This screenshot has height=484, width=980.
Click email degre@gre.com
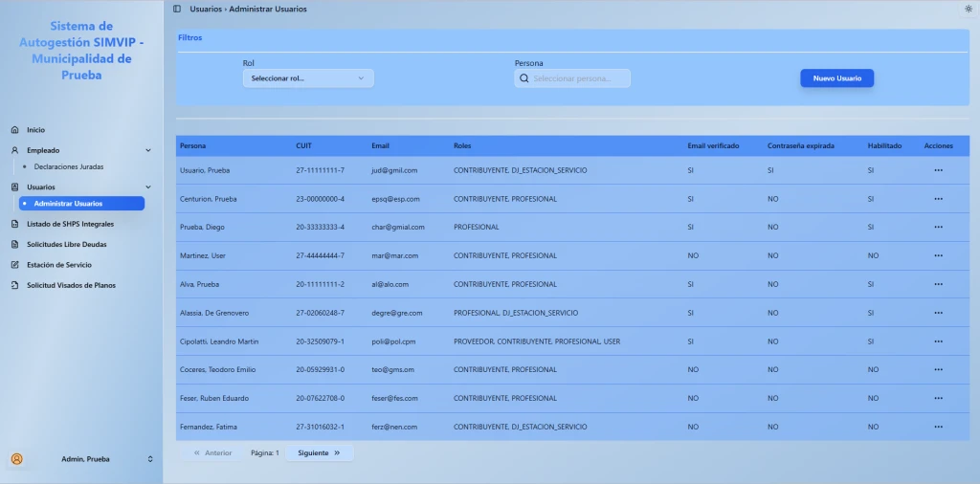[397, 313]
